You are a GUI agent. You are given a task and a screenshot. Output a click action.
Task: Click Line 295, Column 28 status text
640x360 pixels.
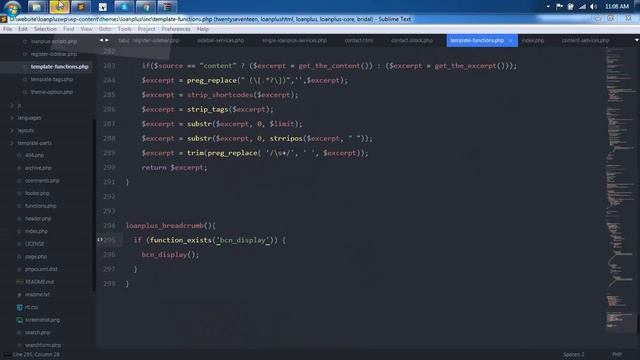pyautogui.click(x=36, y=354)
